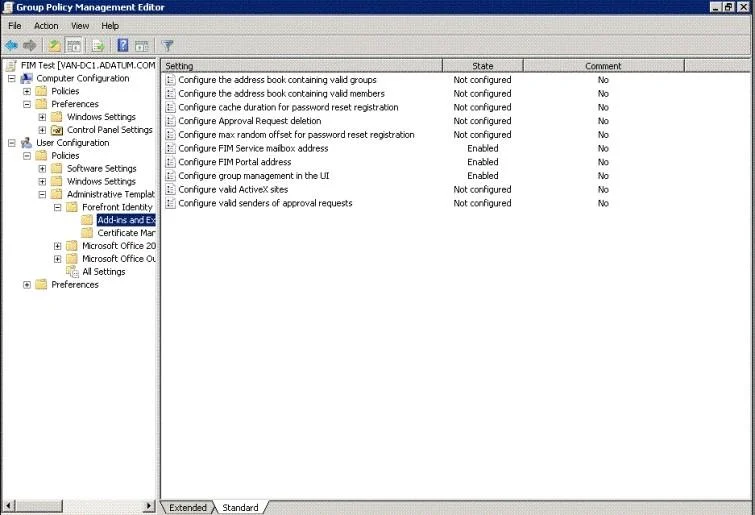Click the Filter funnel toolbar icon
755x515 pixels.
[168, 46]
